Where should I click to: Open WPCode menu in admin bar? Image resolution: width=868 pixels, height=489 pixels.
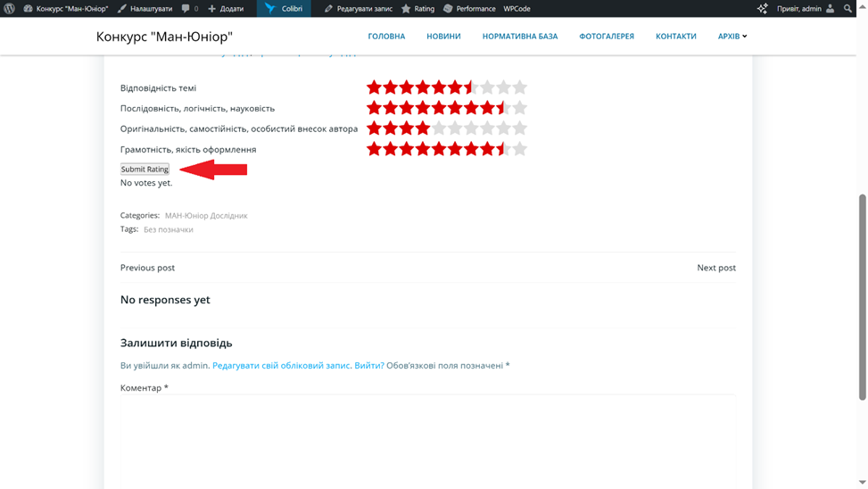click(x=517, y=9)
